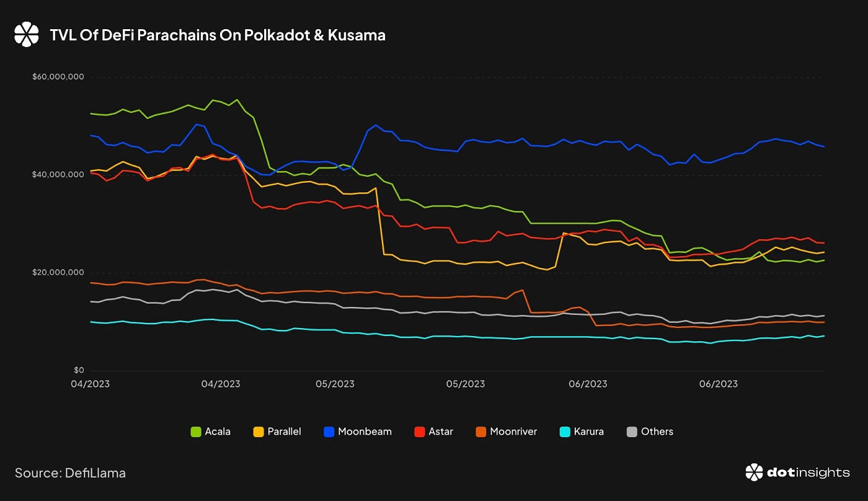Click the green Acala legend marker
Image resolution: width=868 pixels, height=501 pixels.
point(196,431)
